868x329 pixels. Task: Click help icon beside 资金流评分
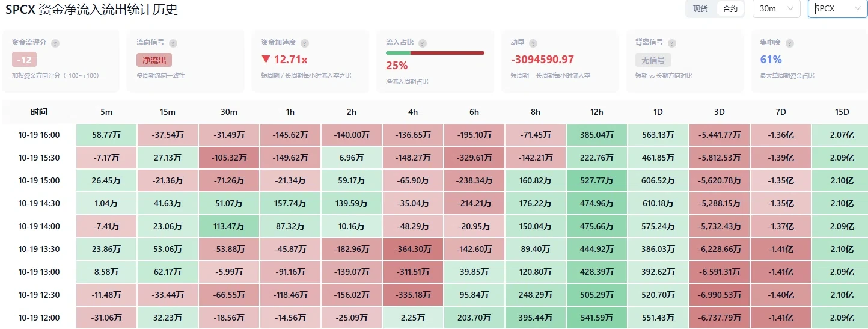pos(55,43)
